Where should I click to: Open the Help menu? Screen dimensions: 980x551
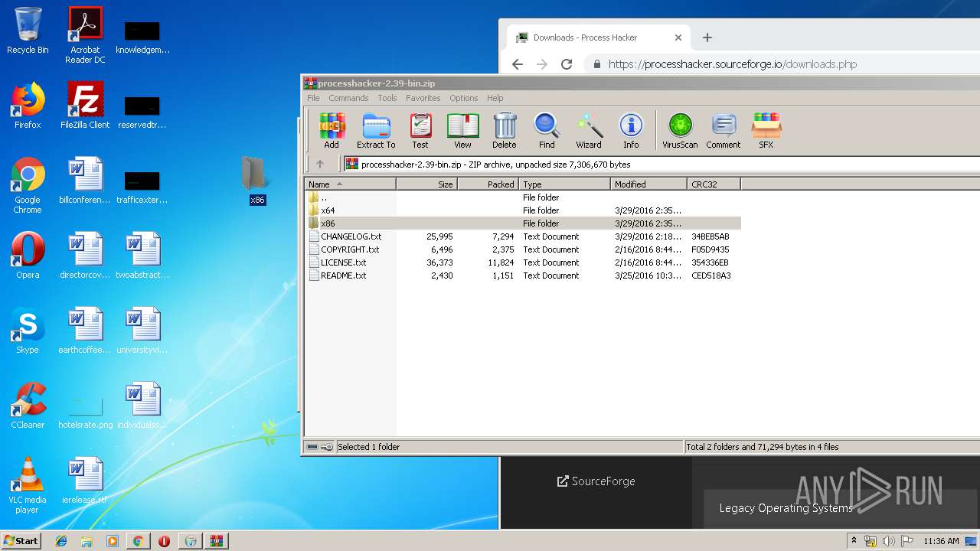[495, 98]
